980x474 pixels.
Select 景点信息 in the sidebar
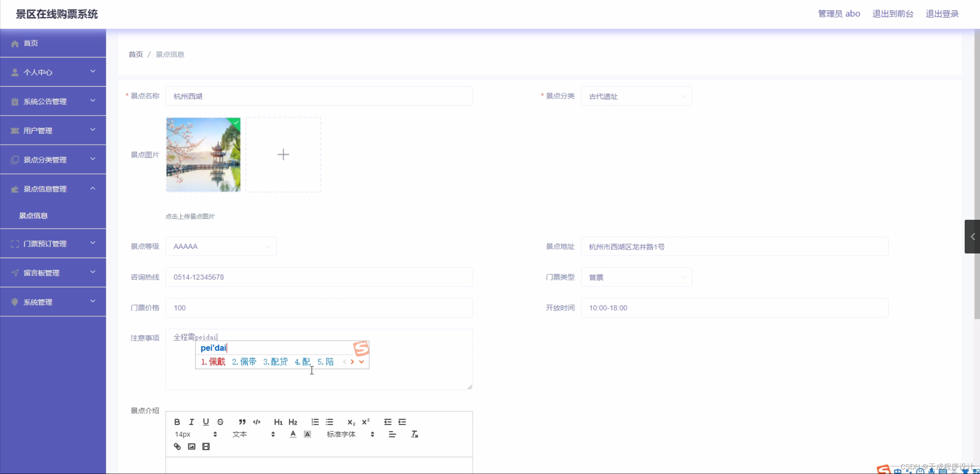coord(33,216)
